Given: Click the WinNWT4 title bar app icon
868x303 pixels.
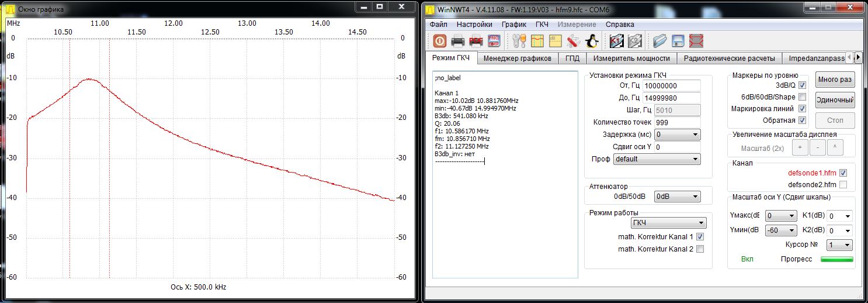Looking at the screenshot, I should (x=429, y=9).
